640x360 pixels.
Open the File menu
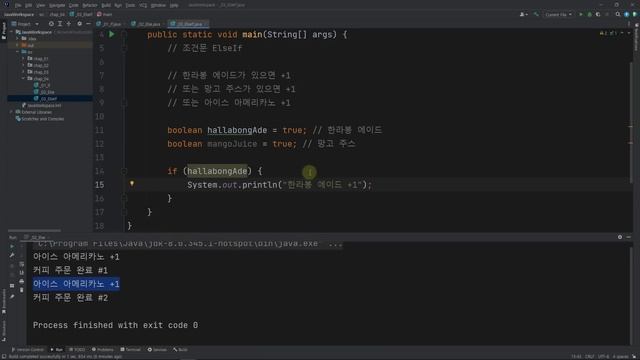pos(18,5)
